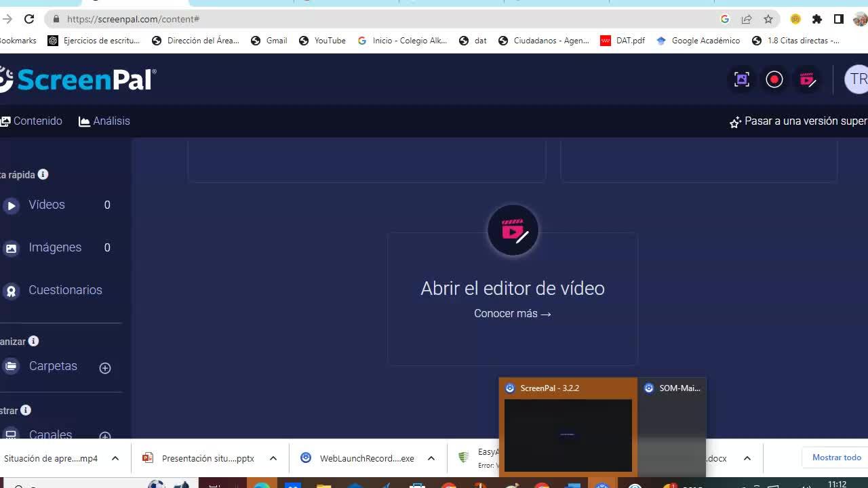Image resolution: width=868 pixels, height=488 pixels.
Task: Click 'Pasar a una versión super' upgrade
Action: tap(799, 121)
